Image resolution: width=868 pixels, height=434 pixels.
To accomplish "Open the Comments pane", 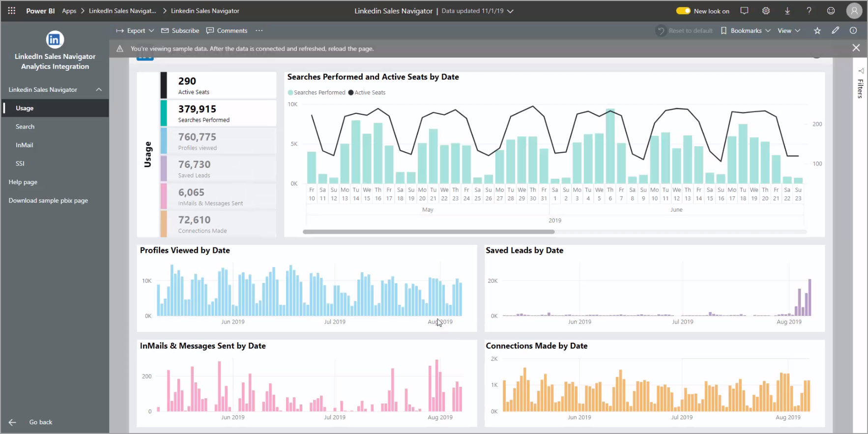I will tap(227, 30).
